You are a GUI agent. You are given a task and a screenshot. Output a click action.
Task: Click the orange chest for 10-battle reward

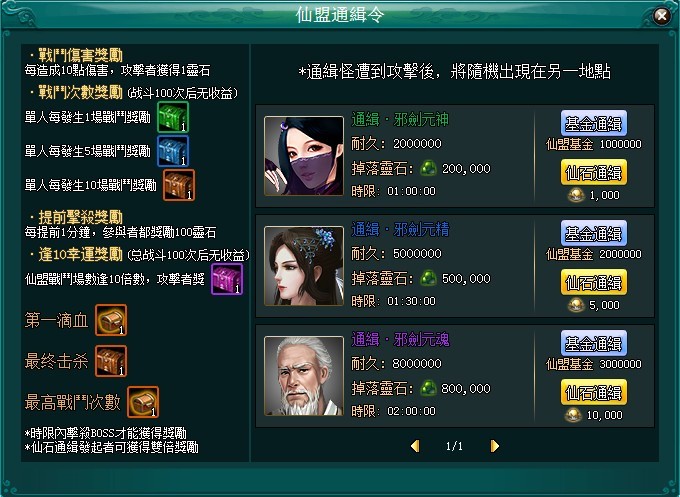[x=179, y=185]
